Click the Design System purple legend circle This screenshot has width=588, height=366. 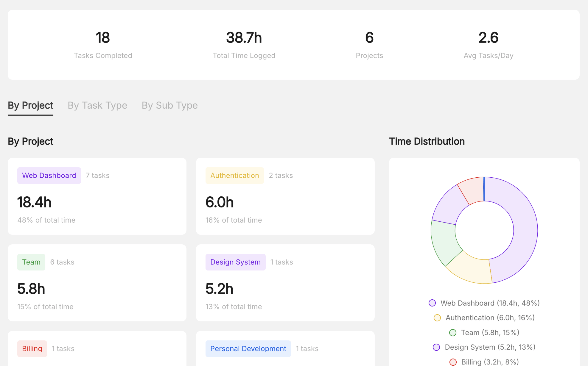point(436,347)
